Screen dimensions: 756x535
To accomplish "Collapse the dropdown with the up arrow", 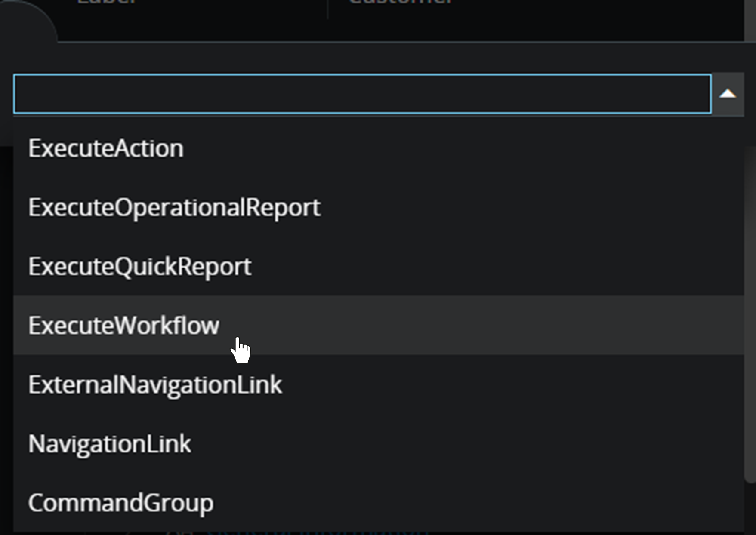I will click(x=728, y=94).
